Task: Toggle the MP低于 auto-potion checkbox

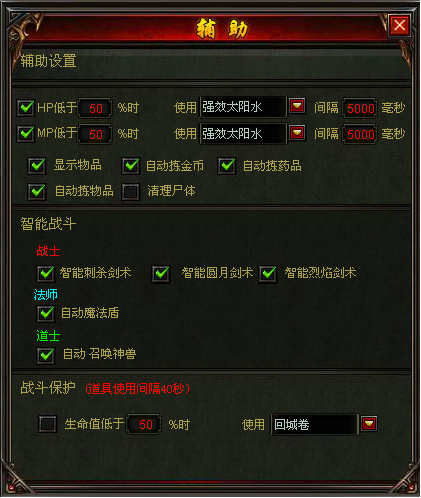Action: coord(26,134)
